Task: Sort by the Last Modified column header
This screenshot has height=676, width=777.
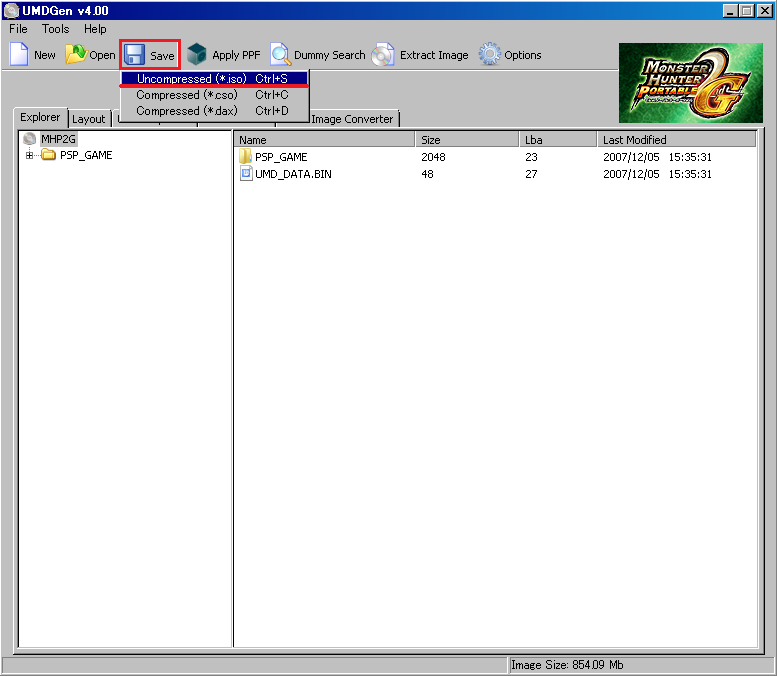Action: point(676,140)
